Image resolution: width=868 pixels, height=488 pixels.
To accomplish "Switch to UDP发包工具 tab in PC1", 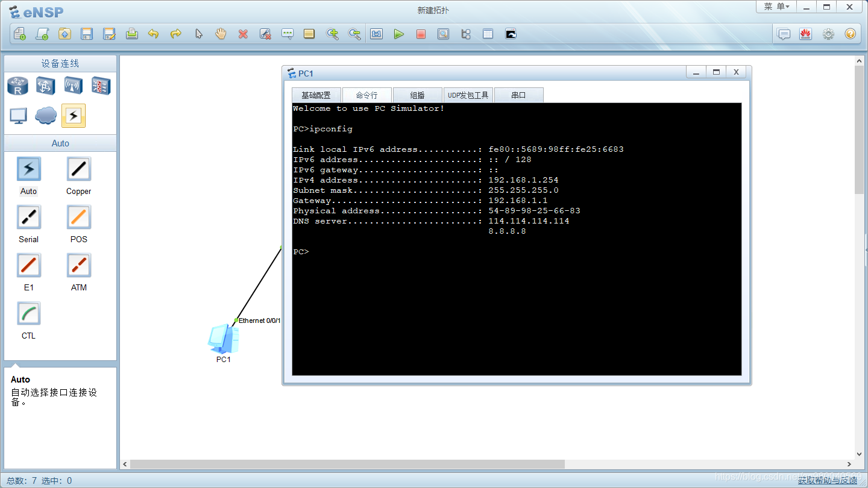I will [x=468, y=95].
